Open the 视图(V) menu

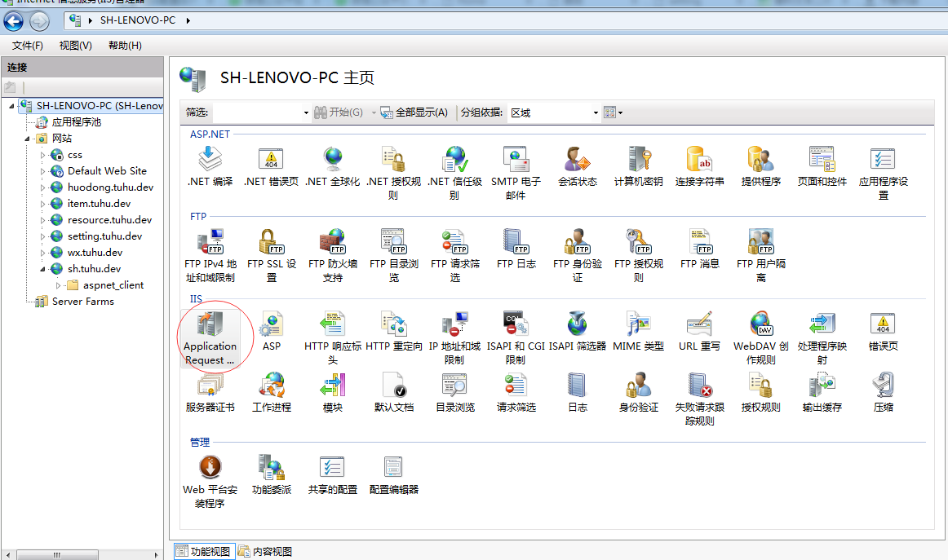coord(76,46)
